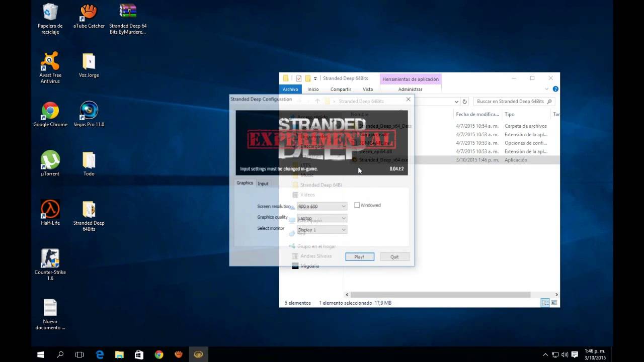Open the Half-Life desktop shortcut
Screen dimensions: 644x362
pos(50,213)
